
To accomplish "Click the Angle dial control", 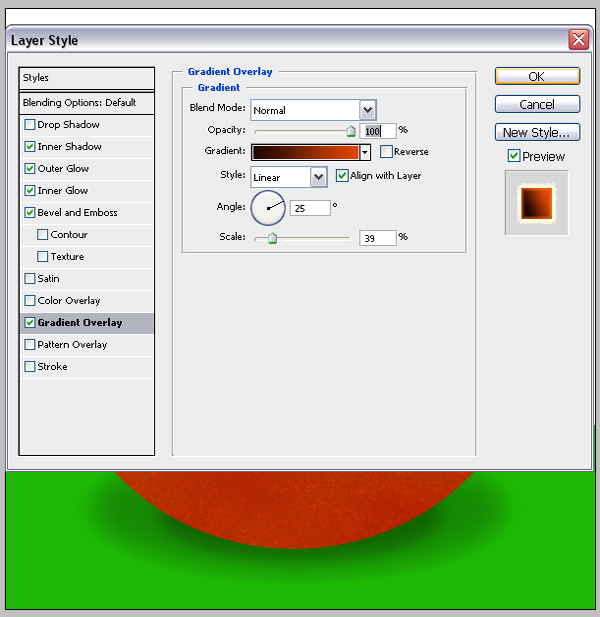I will 268,208.
